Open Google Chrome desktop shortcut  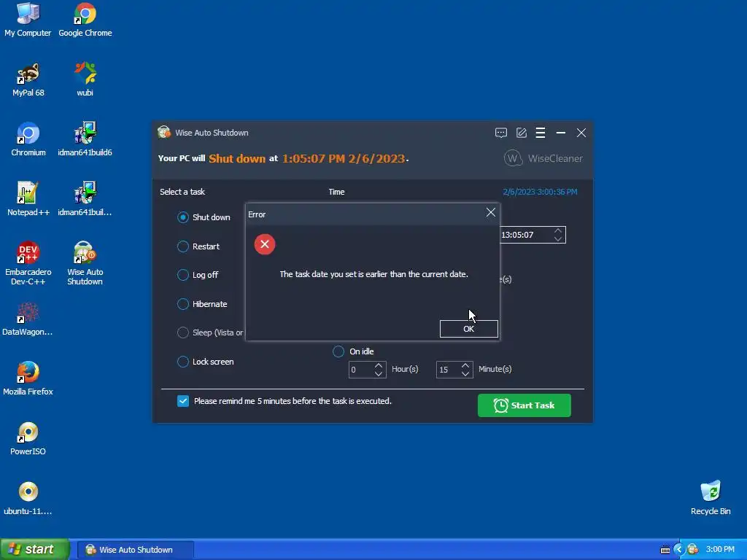coord(85,20)
